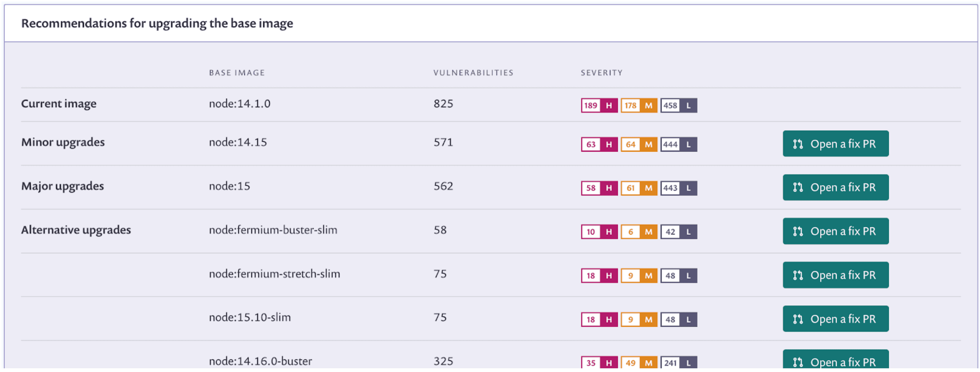Select the 61 M badge for node:15

[639, 188]
